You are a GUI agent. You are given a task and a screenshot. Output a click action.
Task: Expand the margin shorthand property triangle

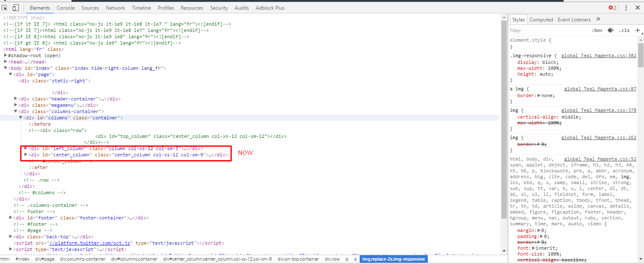tap(539, 230)
